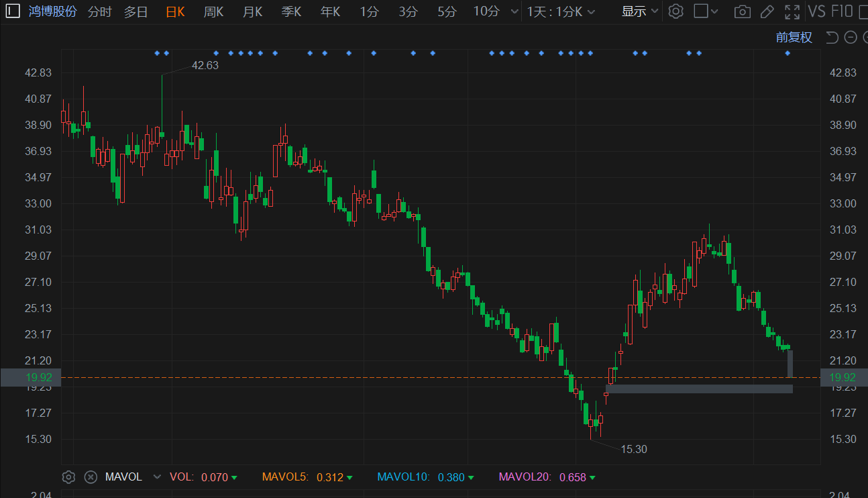Expand the layout square dropdown arrow

714,11
